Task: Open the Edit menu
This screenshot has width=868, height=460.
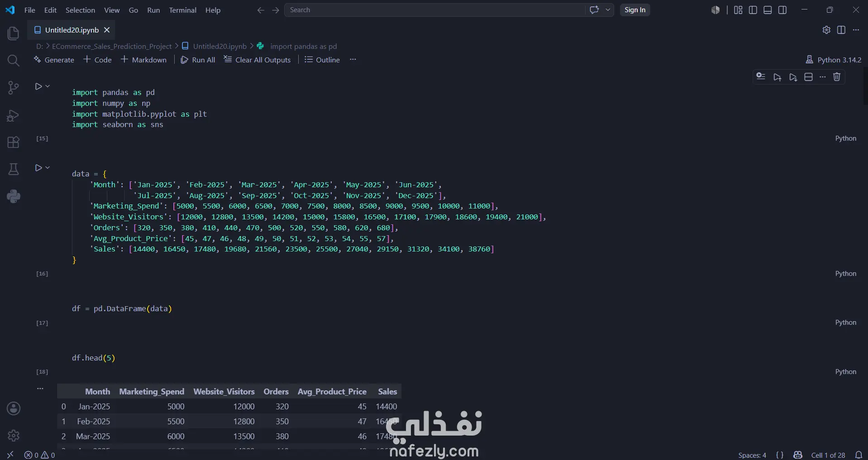Action: point(50,10)
